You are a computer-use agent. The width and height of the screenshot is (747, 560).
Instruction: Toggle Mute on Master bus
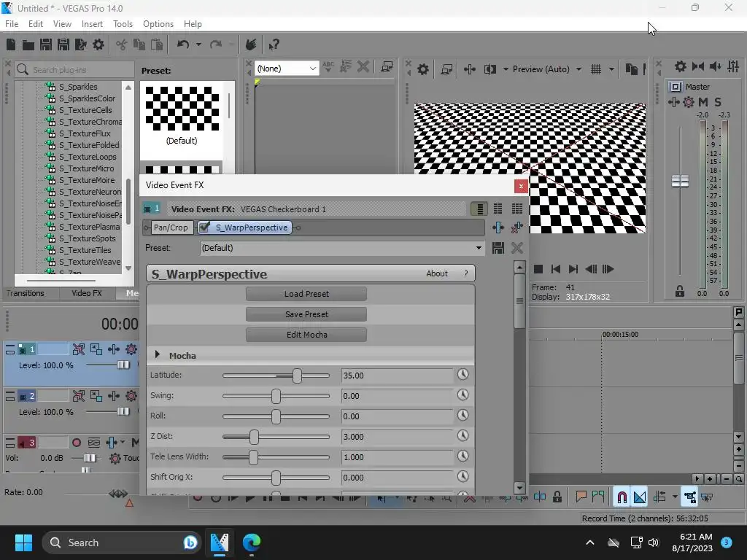pos(703,102)
